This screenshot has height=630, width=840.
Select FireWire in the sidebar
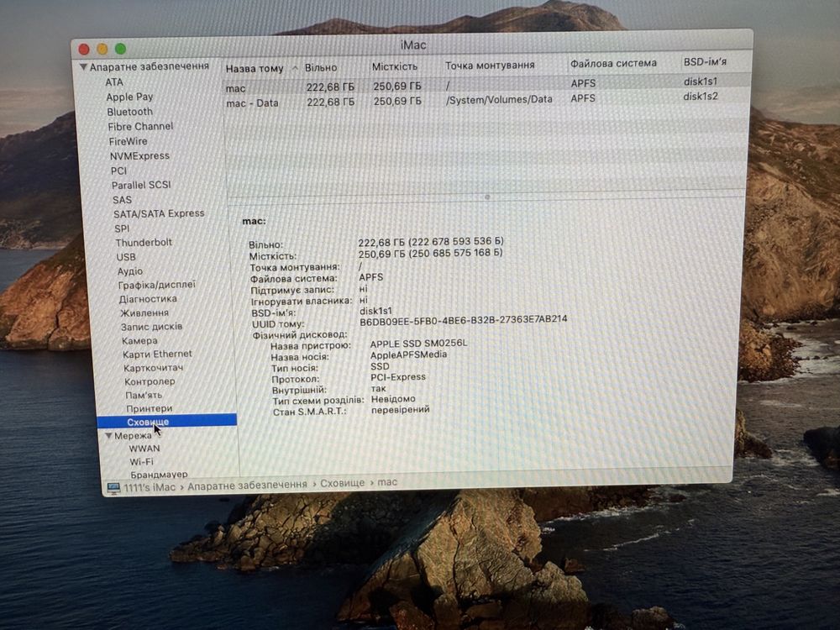(x=128, y=141)
